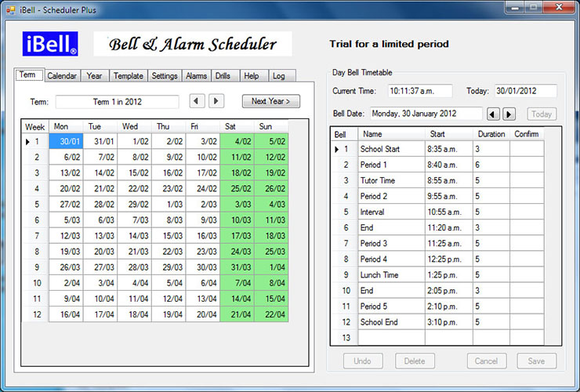This screenshot has width=580, height=392.
Task: Select the Interval bell name
Action: coord(391,212)
